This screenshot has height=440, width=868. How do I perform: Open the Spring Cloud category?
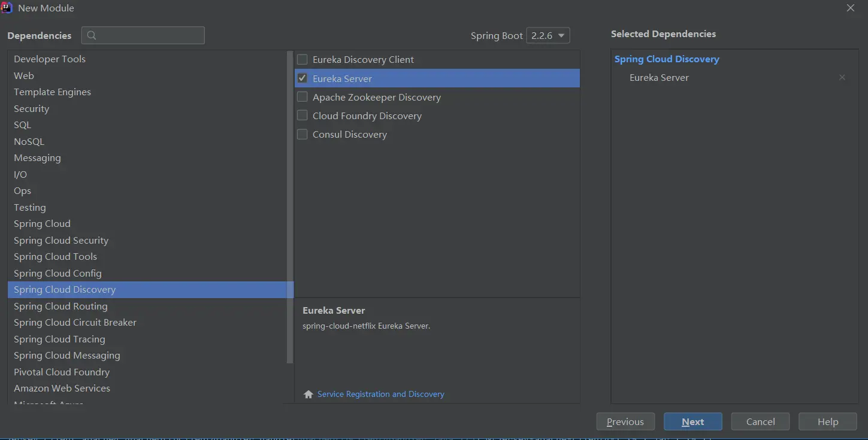click(x=148, y=223)
